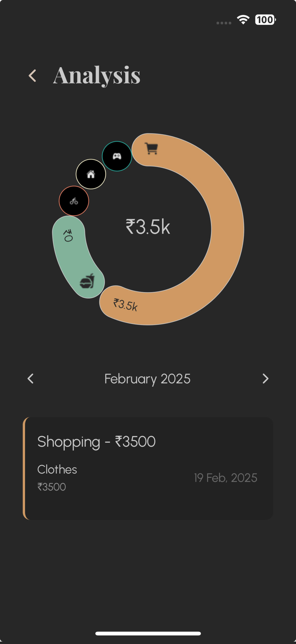296x644 pixels.
Task: Tap the Wi-Fi status icon
Action: (243, 20)
